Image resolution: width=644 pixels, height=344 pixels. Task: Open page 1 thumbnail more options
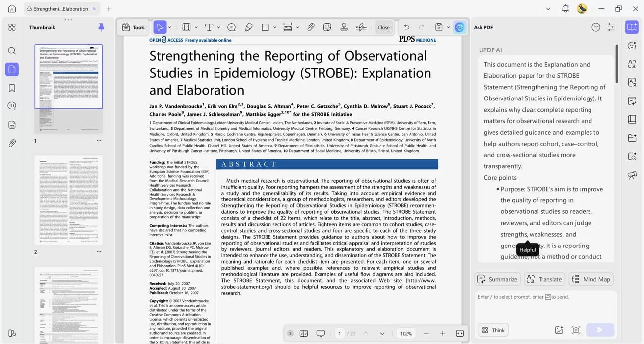pos(99,141)
